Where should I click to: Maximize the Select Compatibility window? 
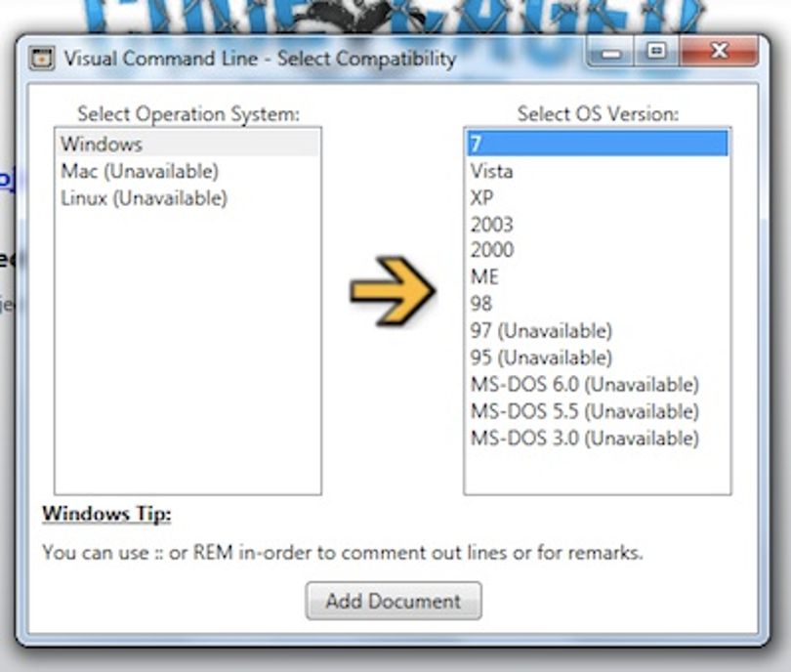(656, 51)
